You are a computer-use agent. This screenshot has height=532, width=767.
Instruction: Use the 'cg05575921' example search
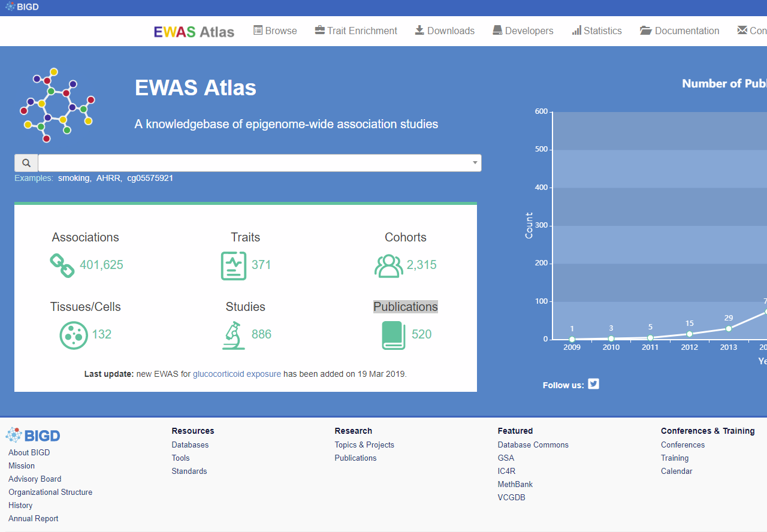point(150,178)
